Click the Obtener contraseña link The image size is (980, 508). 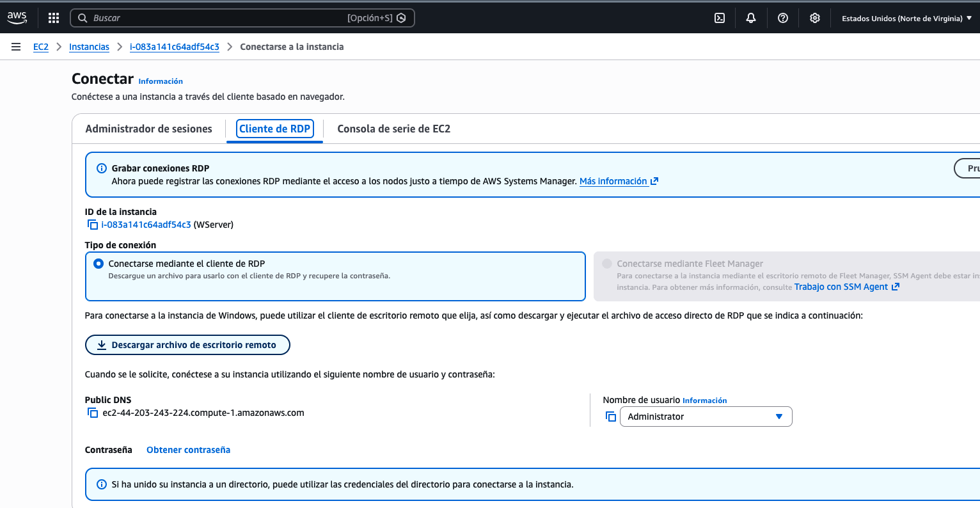point(188,450)
